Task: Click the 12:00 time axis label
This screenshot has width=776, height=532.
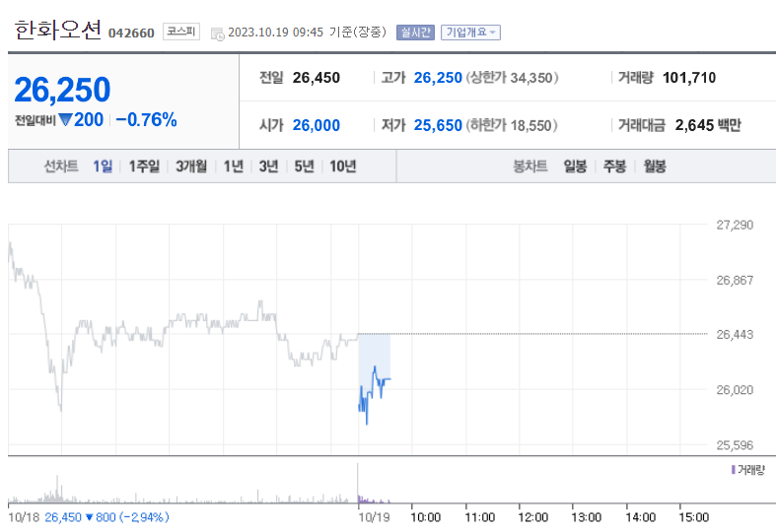Action: [533, 517]
